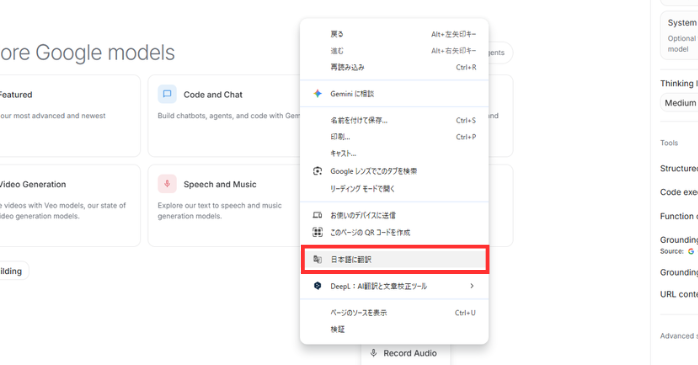
Task: Select Gemini に相談 menu entry
Action: click(x=394, y=93)
